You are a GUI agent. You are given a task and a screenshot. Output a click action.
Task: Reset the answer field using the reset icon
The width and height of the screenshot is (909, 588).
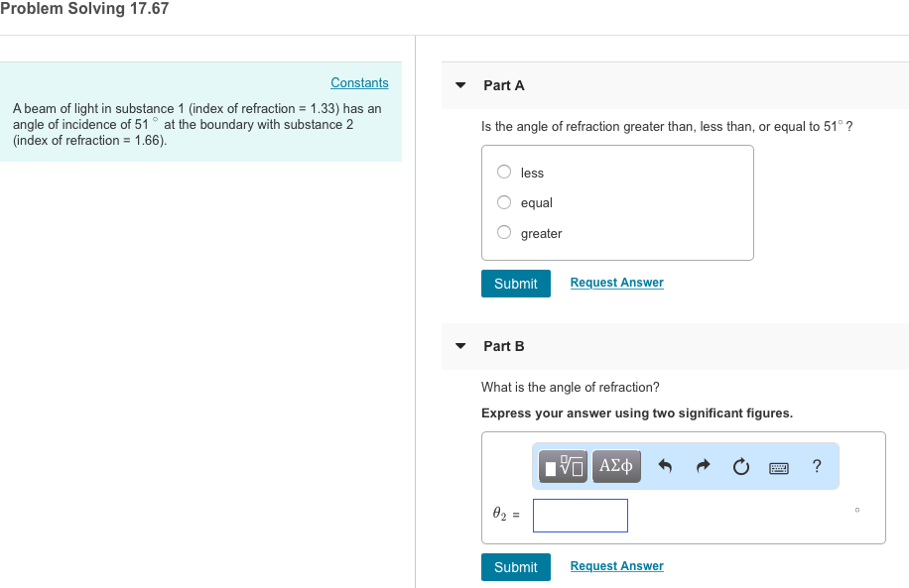click(740, 466)
